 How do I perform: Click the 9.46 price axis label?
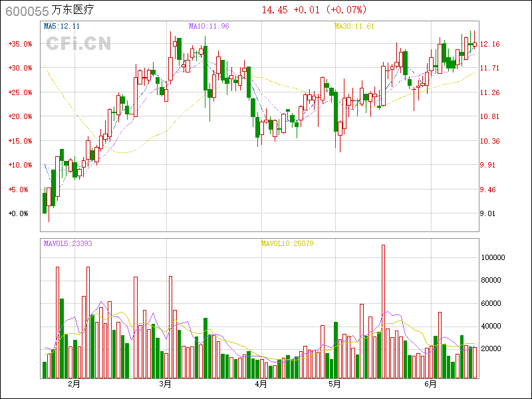[487, 190]
